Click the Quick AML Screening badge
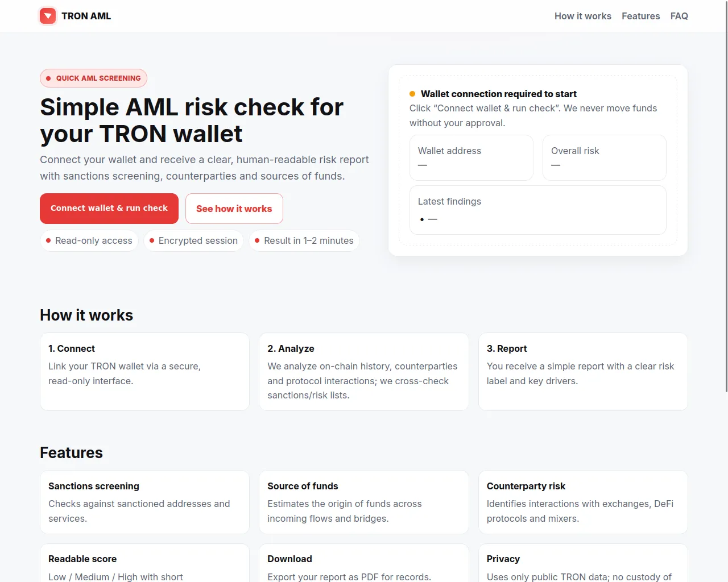 pos(93,78)
